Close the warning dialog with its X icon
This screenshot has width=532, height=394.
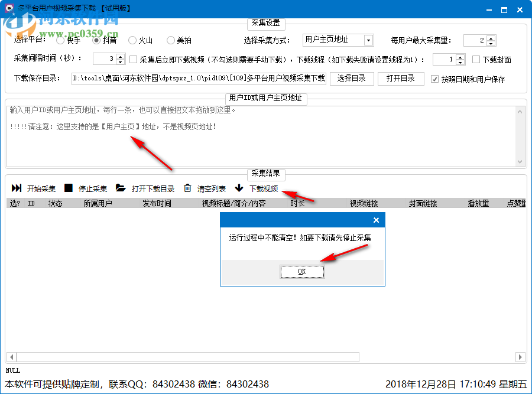pos(377,220)
